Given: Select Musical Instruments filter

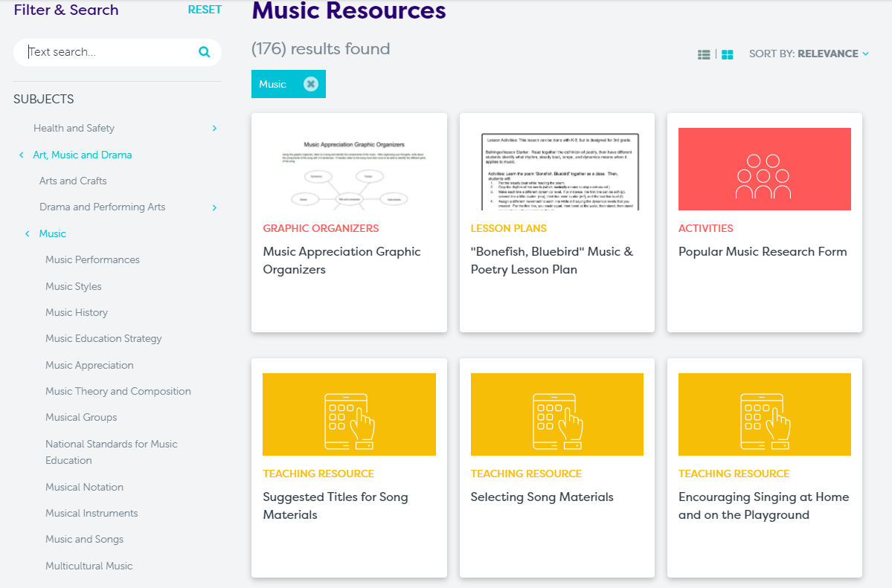Looking at the screenshot, I should coord(92,513).
